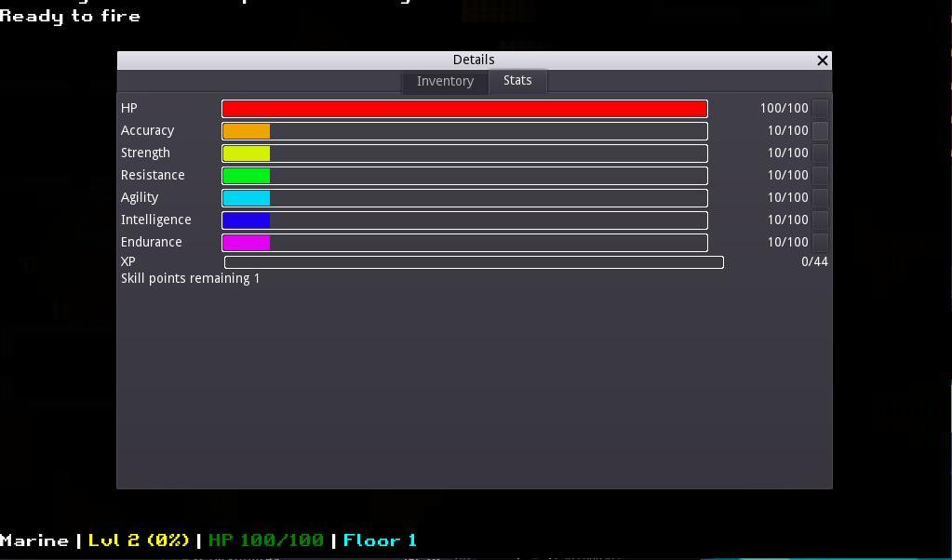Click the 'Resistance' stat label

pyautogui.click(x=153, y=175)
